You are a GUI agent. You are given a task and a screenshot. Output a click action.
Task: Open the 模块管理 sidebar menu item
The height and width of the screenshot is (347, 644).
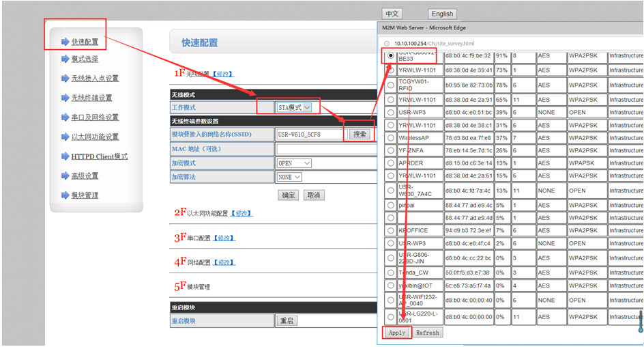coord(85,195)
